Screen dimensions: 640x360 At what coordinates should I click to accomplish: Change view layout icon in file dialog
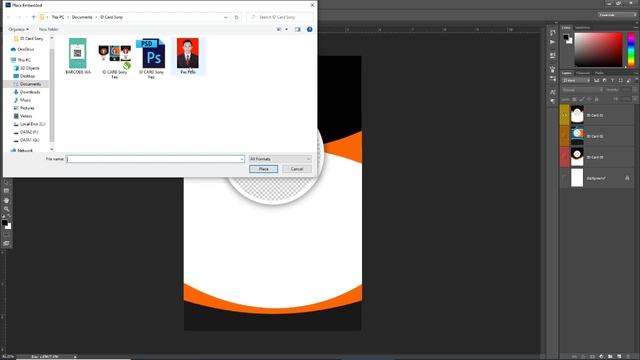pos(279,29)
